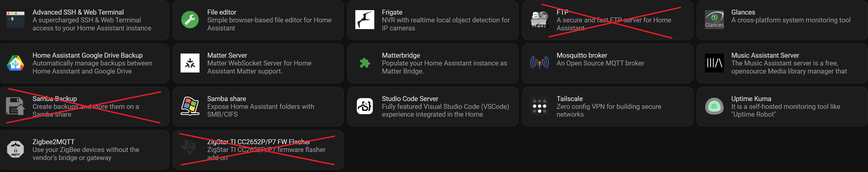Click the Frigate bird icon
This screenshot has width=868, height=172.
click(365, 19)
